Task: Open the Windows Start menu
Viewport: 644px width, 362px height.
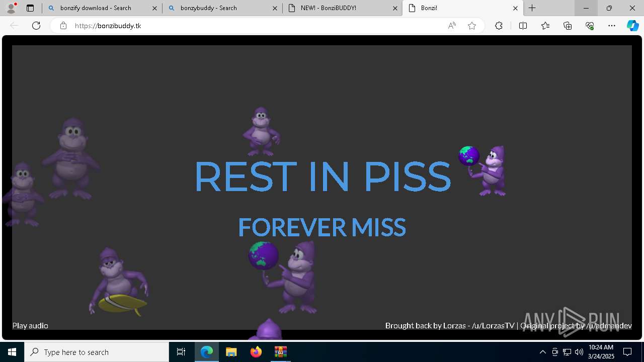Action: (12, 352)
